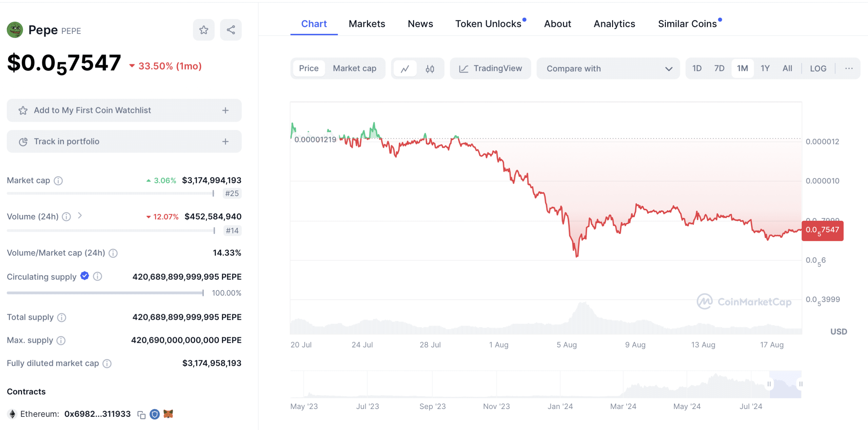Image resolution: width=868 pixels, height=430 pixels.
Task: Click the verified badge next to Circulating supply
Action: click(85, 276)
